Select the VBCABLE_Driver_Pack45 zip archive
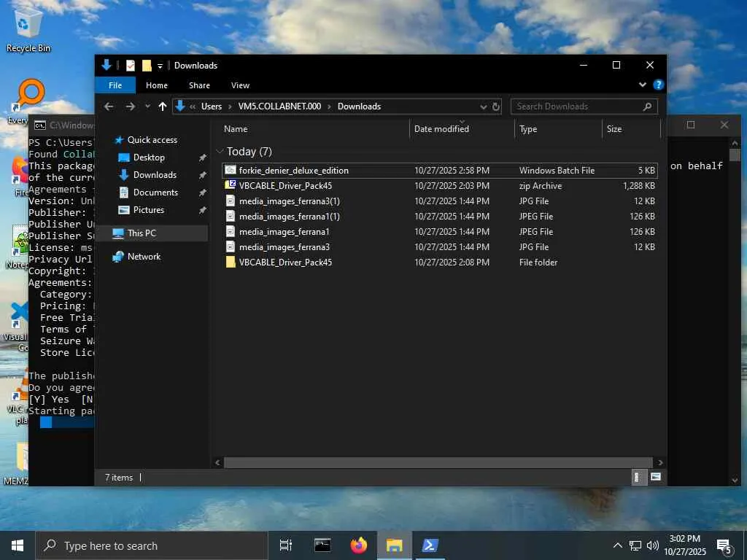This screenshot has height=560, width=747. 439,186
